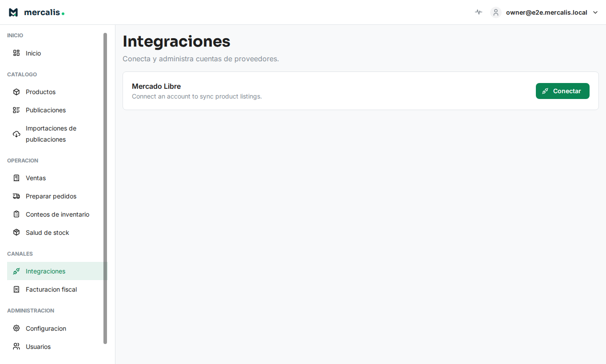Open Publicaciones in the sidebar
The width and height of the screenshot is (606, 364).
click(57, 110)
